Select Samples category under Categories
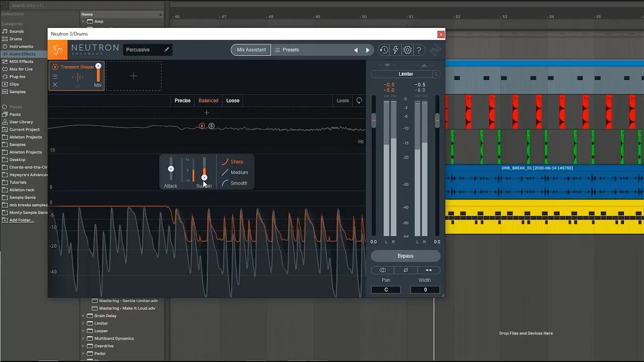Image resolution: width=644 pixels, height=362 pixels. point(17,92)
